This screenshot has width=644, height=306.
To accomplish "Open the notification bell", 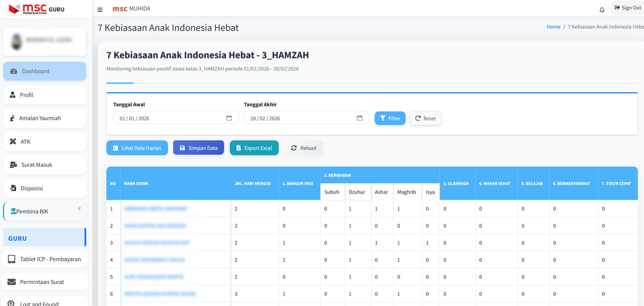I will pyautogui.click(x=602, y=10).
